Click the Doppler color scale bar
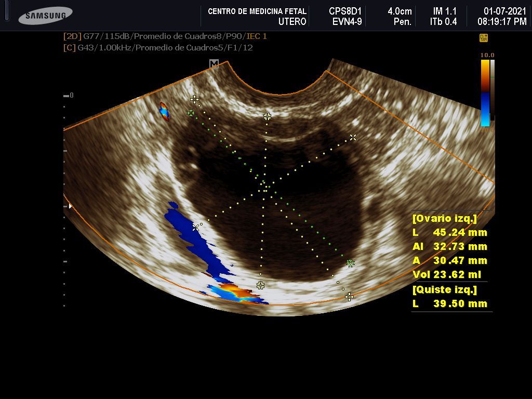Screen dimensions: 532x399 pyautogui.click(x=485, y=93)
